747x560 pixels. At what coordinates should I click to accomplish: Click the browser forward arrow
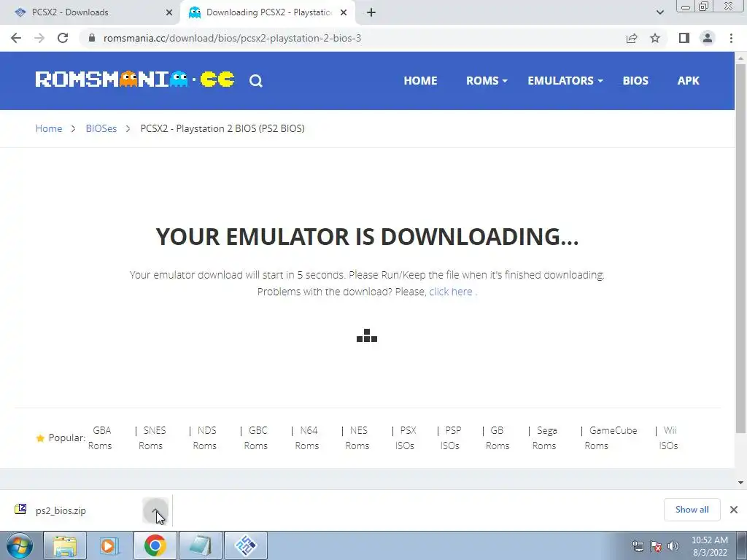(39, 38)
